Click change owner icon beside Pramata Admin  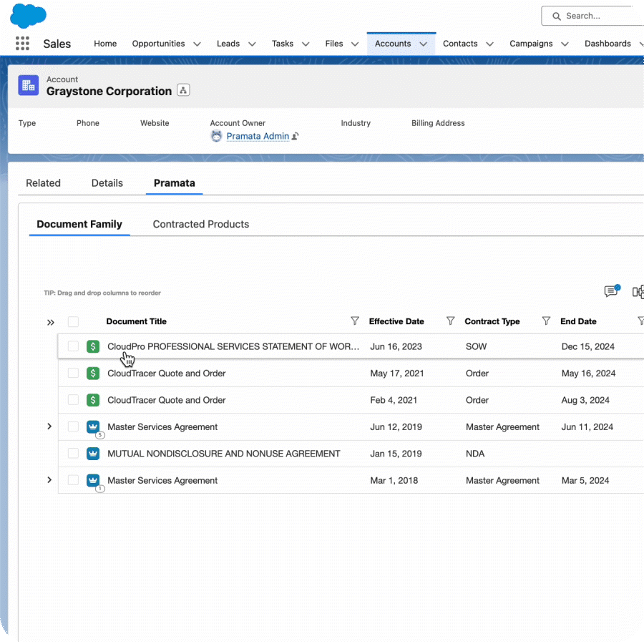pyautogui.click(x=296, y=136)
